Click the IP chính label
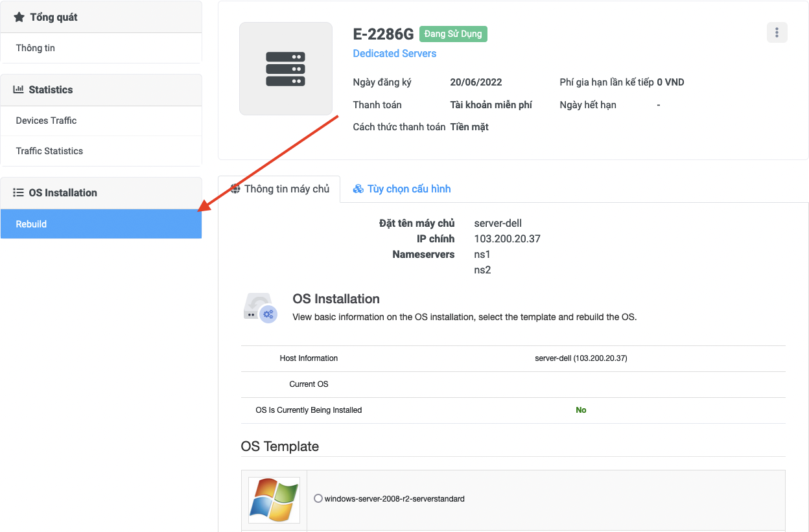 [436, 238]
